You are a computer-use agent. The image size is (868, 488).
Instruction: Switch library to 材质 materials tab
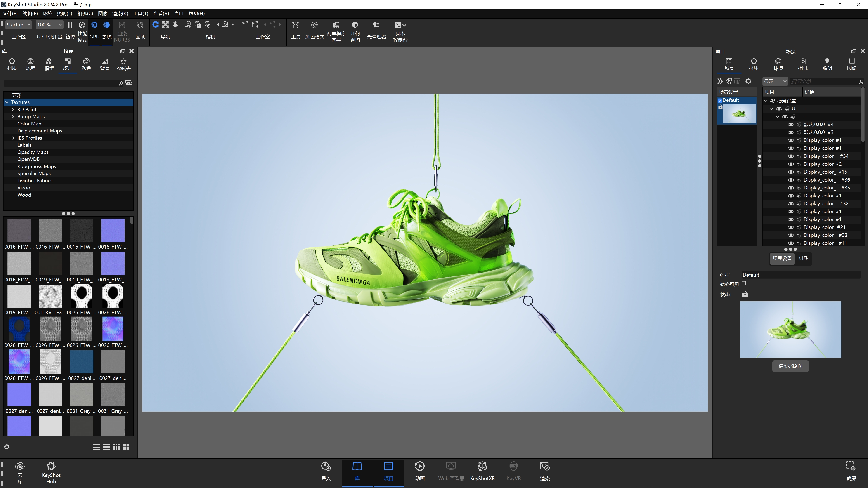[12, 64]
